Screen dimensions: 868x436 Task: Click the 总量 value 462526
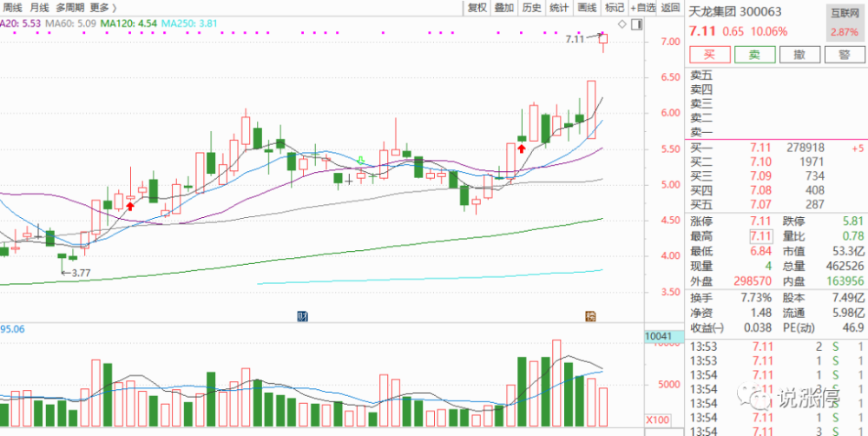(x=845, y=267)
